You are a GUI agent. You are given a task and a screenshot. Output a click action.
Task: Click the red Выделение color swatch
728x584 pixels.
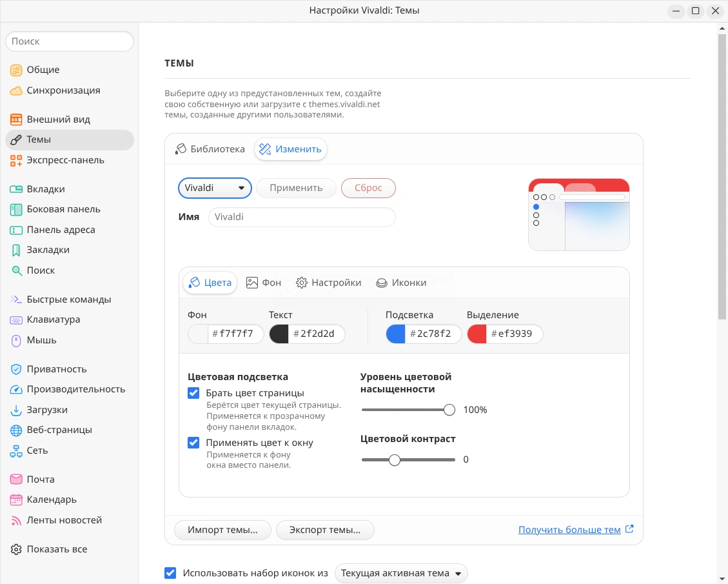(477, 334)
